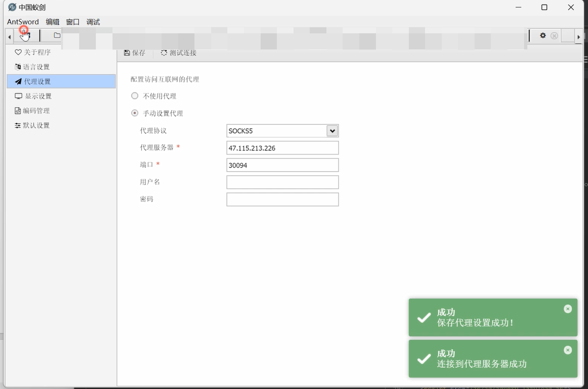Open the AntSword menu
The height and width of the screenshot is (389, 588).
click(23, 22)
